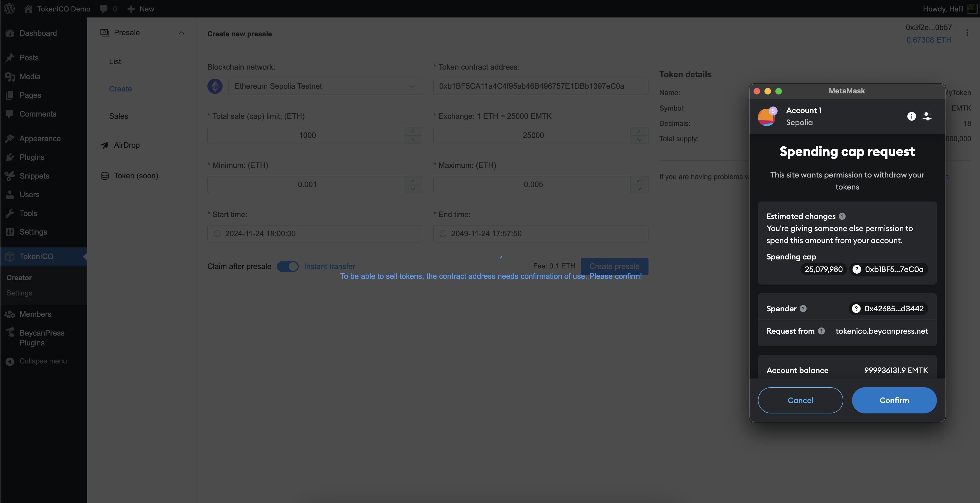Viewport: 980px width, 503px height.
Task: Open Posts in the WordPress sidebar
Action: (x=29, y=58)
